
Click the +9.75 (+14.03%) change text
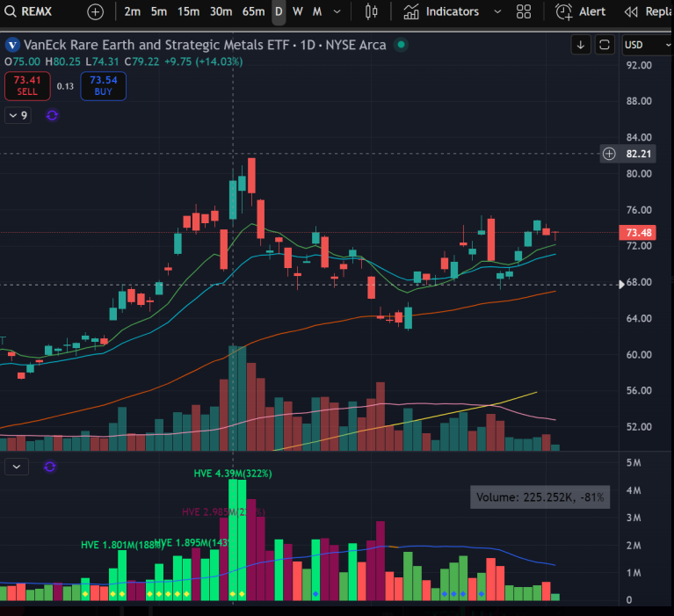click(x=204, y=62)
